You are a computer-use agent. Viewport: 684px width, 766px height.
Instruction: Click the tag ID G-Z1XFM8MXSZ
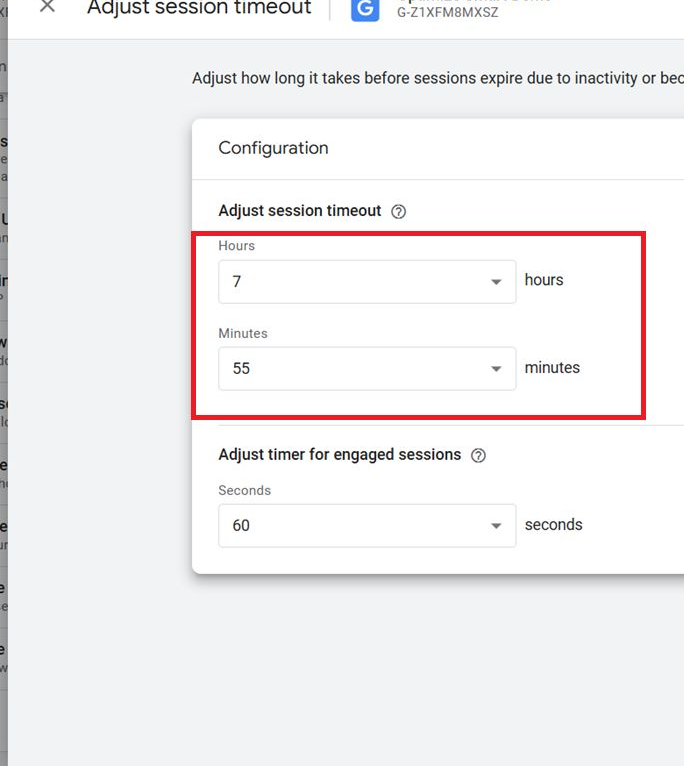447,15
